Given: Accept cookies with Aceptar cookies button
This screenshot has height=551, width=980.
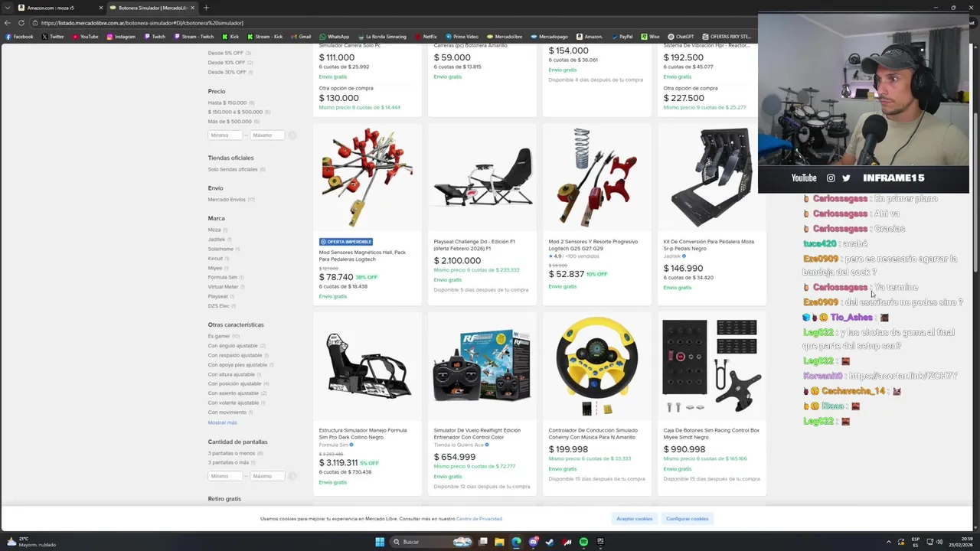Looking at the screenshot, I should [635, 519].
